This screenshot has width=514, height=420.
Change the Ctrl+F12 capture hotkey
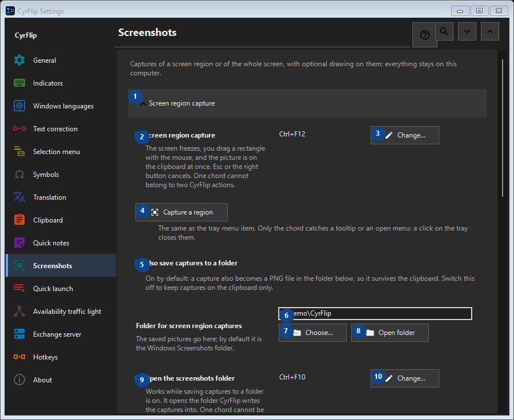[405, 135]
